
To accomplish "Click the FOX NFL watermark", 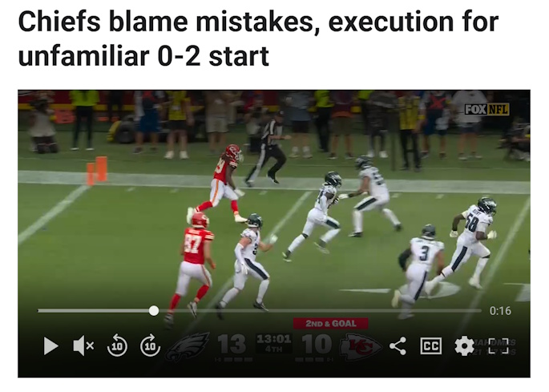I will point(486,109).
